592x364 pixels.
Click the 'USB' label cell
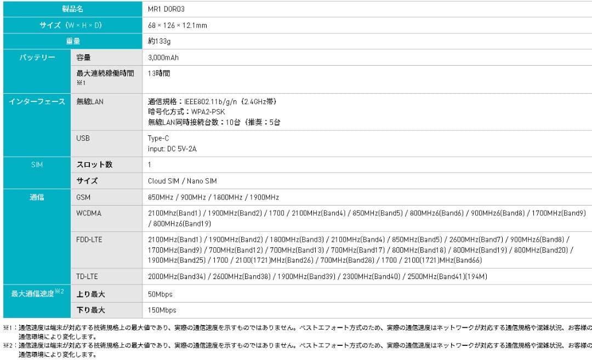point(106,143)
